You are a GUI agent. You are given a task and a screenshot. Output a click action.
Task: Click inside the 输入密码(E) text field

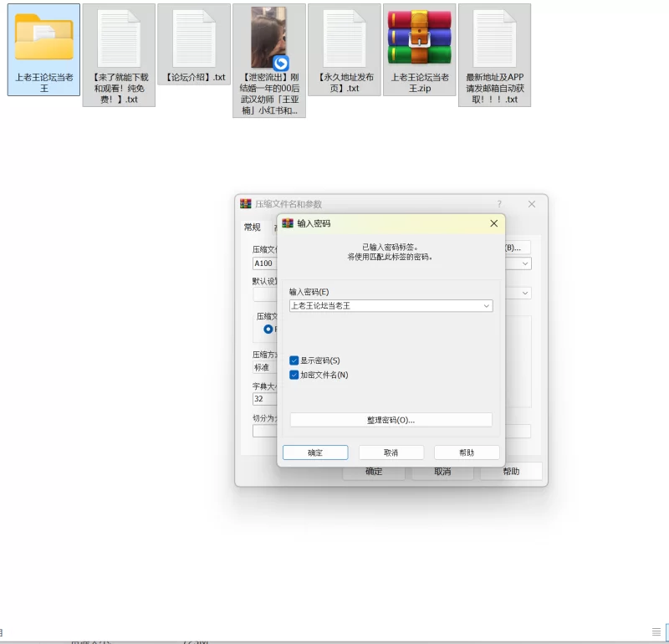[385, 306]
